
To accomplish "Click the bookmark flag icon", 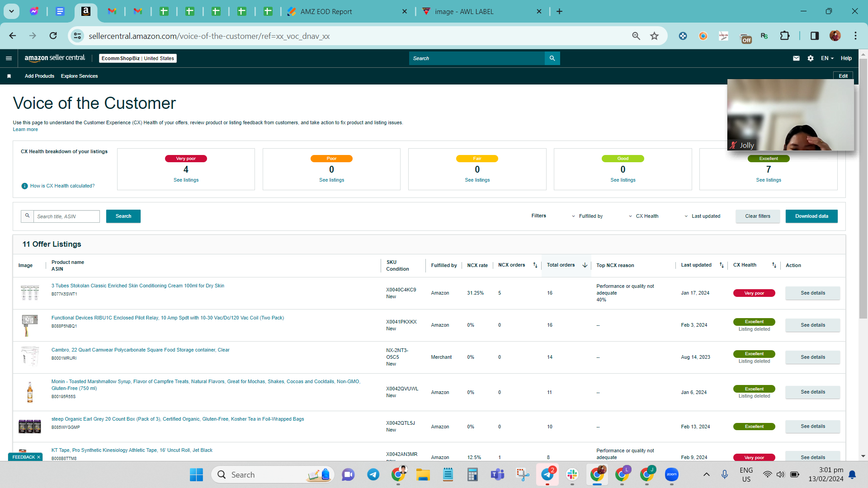I will click(9, 76).
